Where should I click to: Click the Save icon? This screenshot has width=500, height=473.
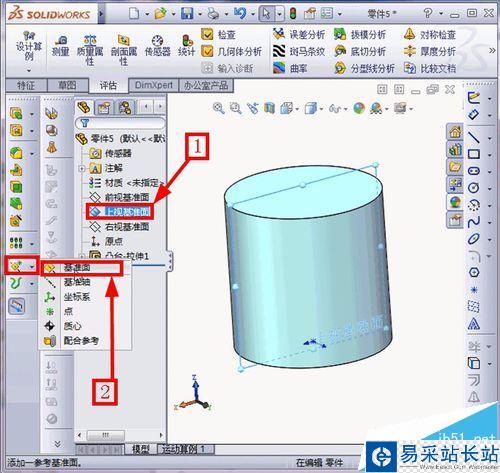click(187, 14)
